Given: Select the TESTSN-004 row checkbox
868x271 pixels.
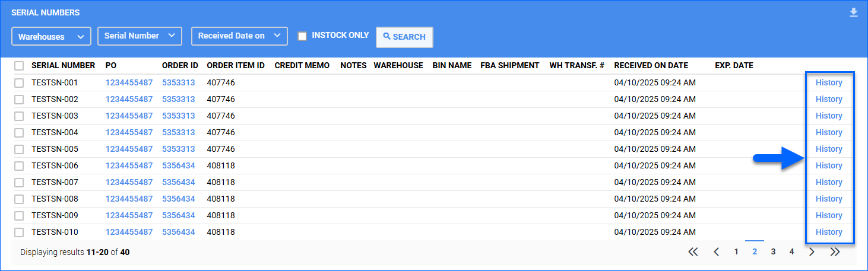Looking at the screenshot, I should (19, 132).
